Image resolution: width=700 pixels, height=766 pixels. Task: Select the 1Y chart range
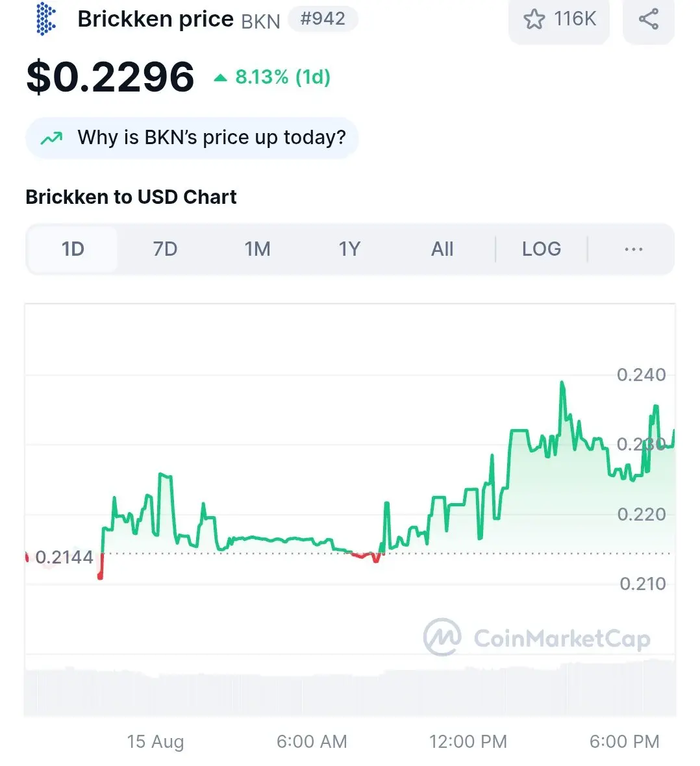click(x=349, y=249)
